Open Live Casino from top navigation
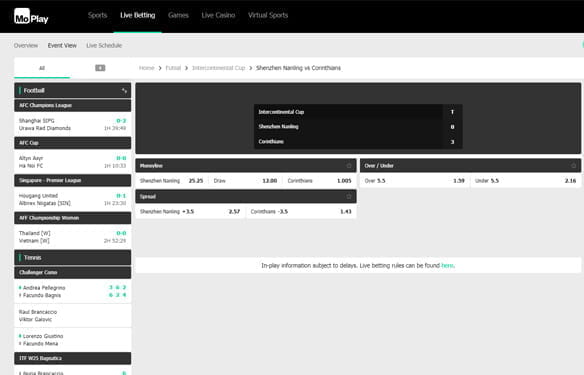This screenshot has width=584, height=375. [218, 15]
